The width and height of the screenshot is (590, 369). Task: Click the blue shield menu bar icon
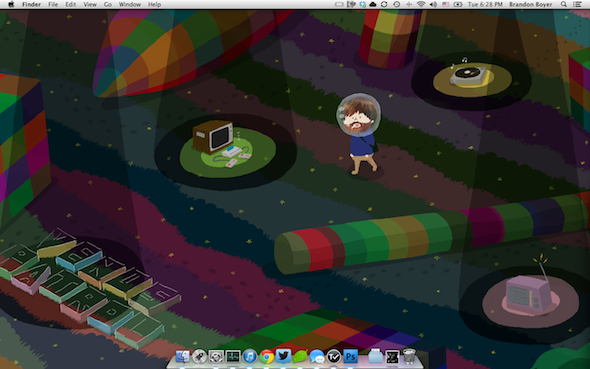click(x=362, y=4)
